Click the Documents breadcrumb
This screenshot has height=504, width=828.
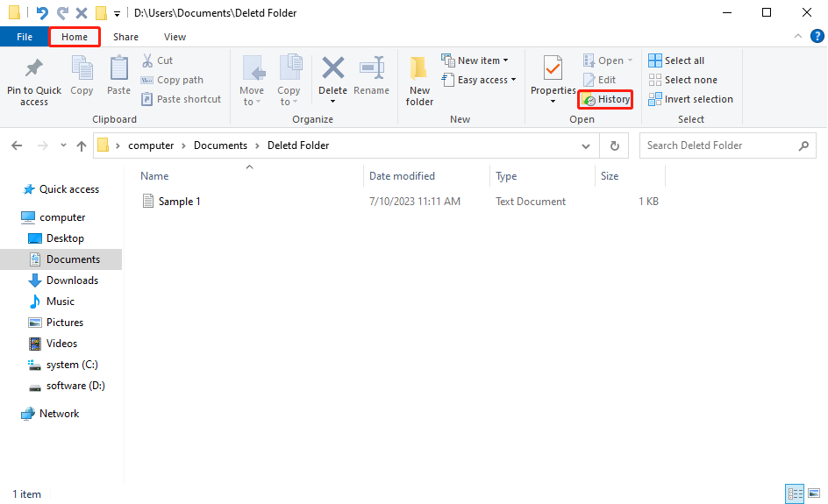click(220, 146)
